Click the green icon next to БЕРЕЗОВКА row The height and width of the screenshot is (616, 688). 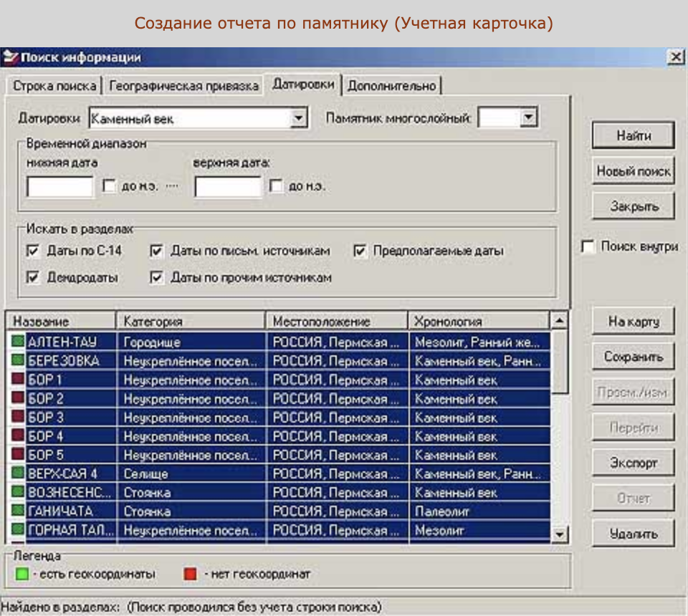point(18,361)
